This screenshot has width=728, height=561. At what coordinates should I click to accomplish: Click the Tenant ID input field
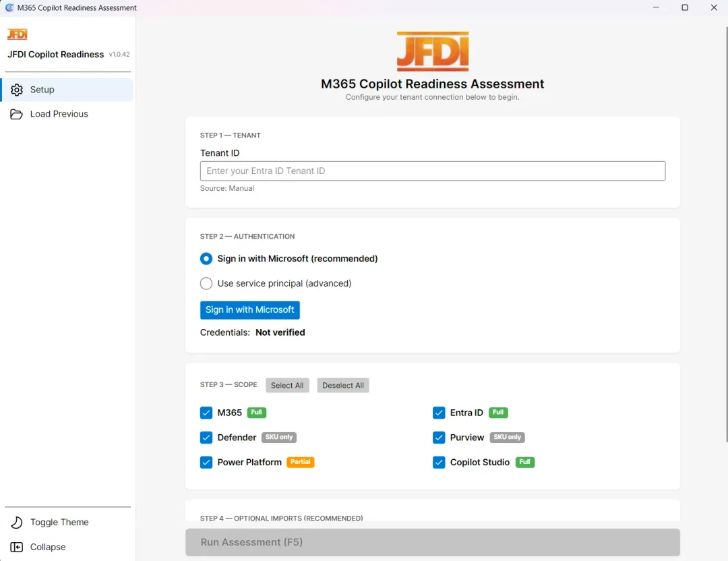click(x=433, y=171)
